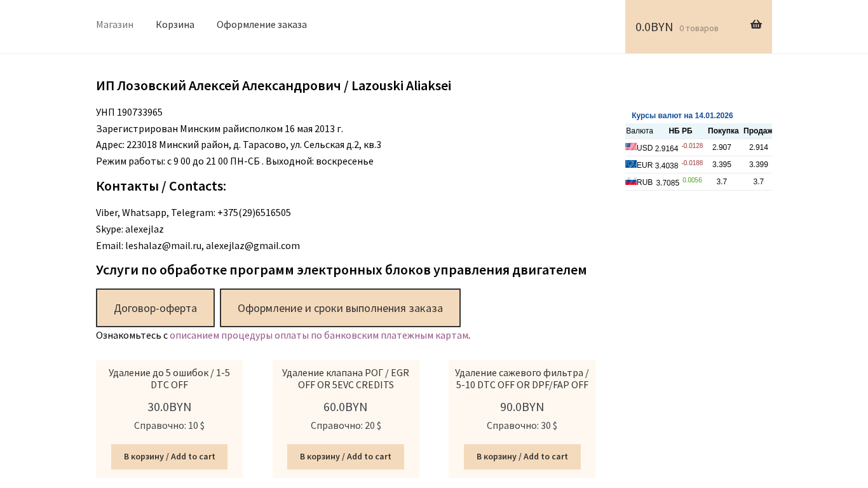The height and width of the screenshot is (488, 868).
Task: Open the 1-5 DTC OFF product title
Action: 169,379
